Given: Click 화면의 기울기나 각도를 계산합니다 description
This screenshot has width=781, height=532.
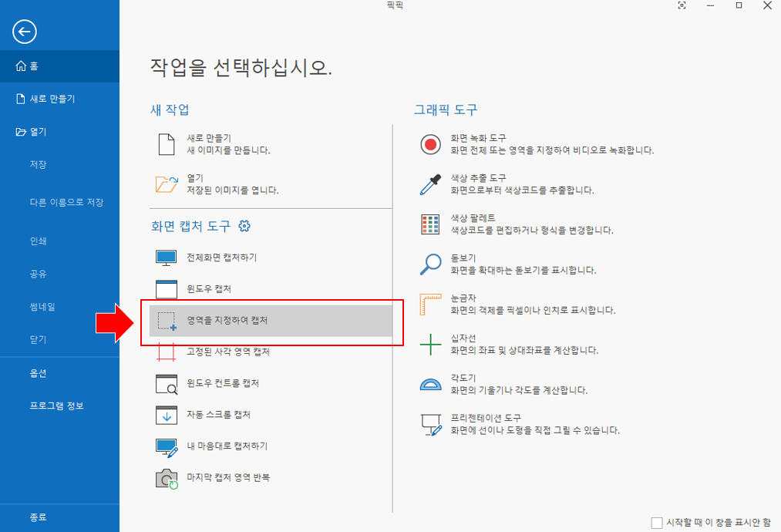Looking at the screenshot, I should tap(519, 391).
